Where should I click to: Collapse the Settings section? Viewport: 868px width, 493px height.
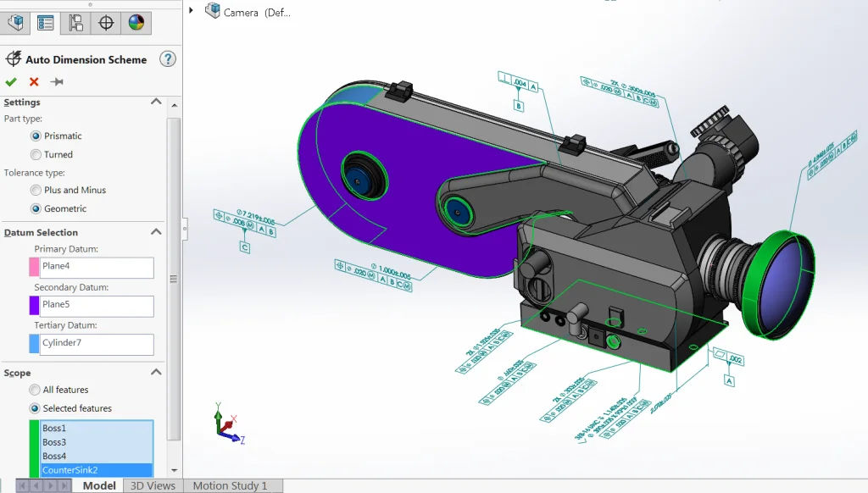pos(155,102)
